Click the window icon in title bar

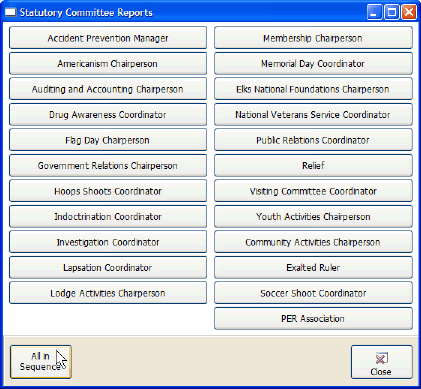tap(10, 13)
